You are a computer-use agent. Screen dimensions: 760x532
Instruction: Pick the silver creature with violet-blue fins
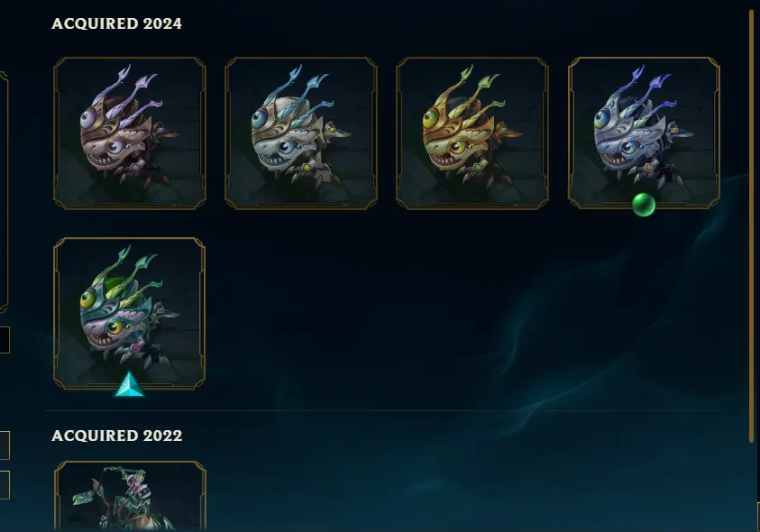(644, 133)
